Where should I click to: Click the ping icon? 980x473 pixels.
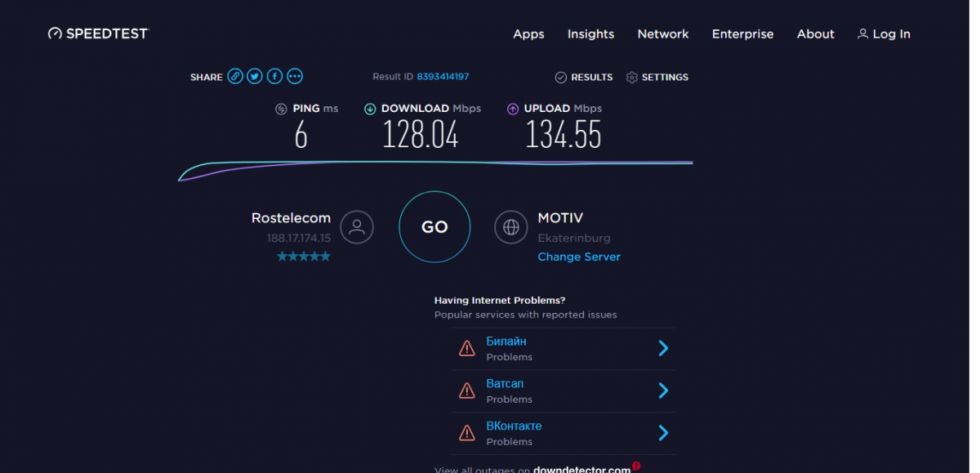pos(281,109)
